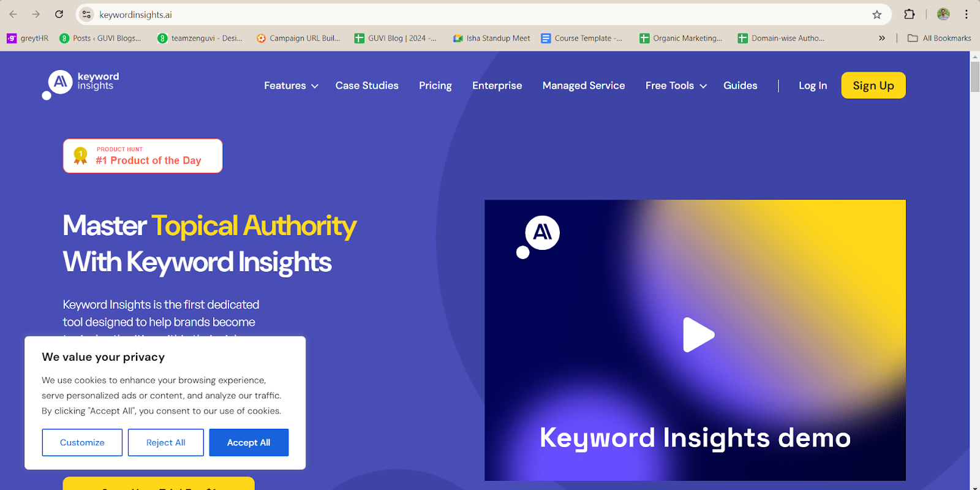Open the Case Studies menu item
Viewport: 980px width, 490px height.
[367, 86]
